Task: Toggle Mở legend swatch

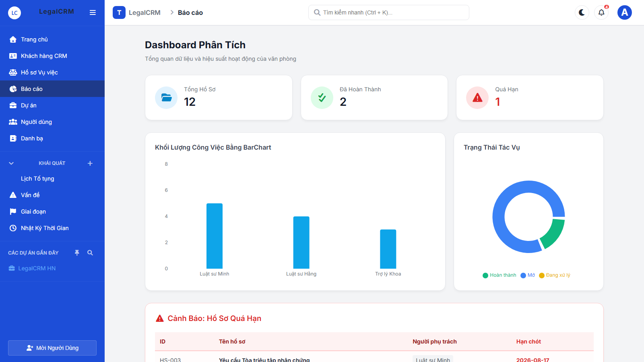Action: coord(523,276)
